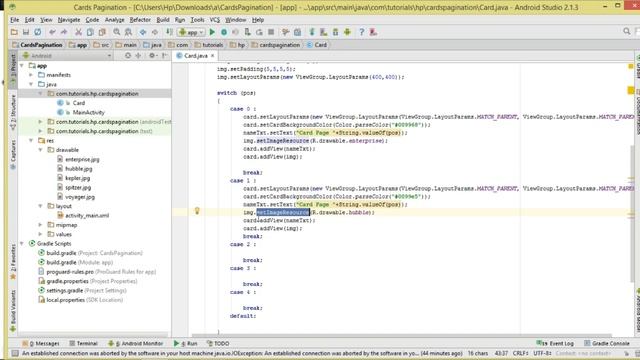Collapse the drawable folder node
The width and height of the screenshot is (640, 360).
coord(40,150)
